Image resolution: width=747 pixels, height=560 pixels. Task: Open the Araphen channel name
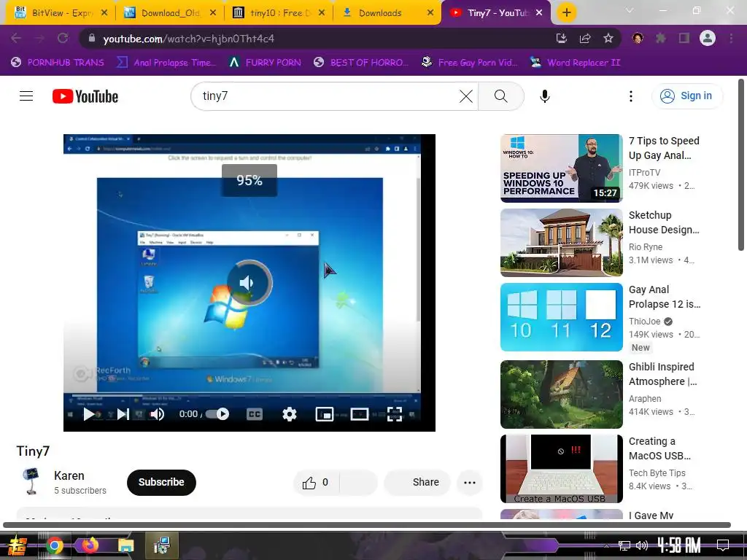645,399
